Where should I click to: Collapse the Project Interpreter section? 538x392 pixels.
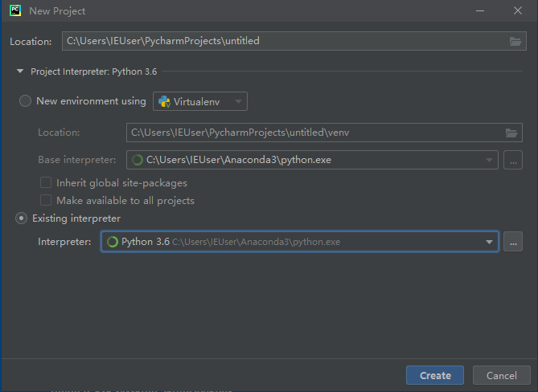point(20,71)
